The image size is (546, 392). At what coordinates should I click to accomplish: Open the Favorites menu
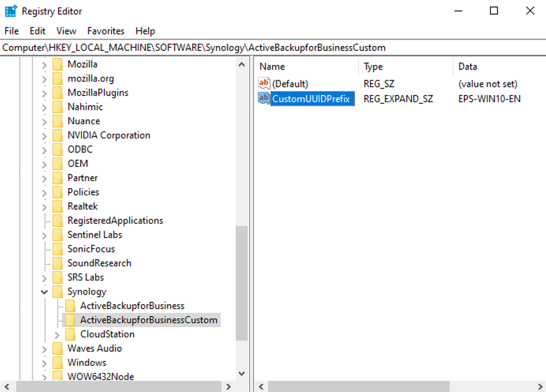[x=106, y=31]
